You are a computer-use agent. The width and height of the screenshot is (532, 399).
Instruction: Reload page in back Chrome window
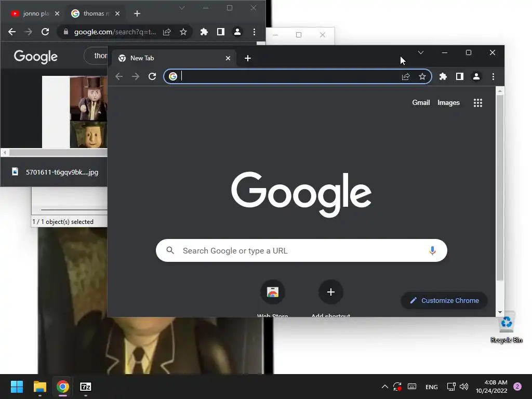[x=45, y=32]
